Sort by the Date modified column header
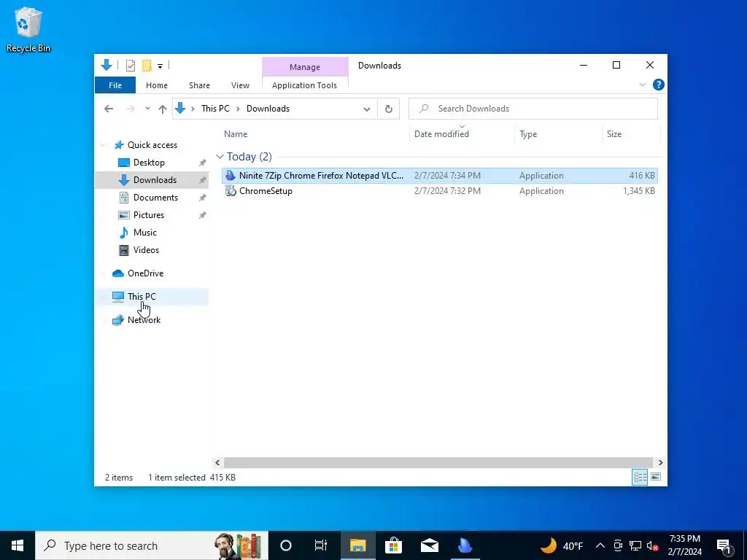747x560 pixels. [462, 134]
